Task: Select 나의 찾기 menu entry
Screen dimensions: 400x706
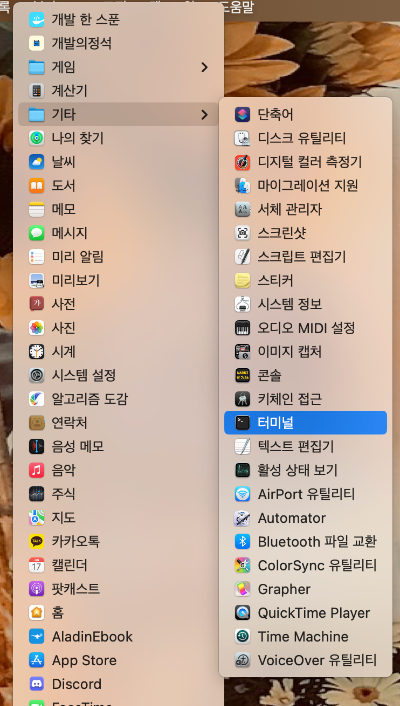Action: coord(118,138)
